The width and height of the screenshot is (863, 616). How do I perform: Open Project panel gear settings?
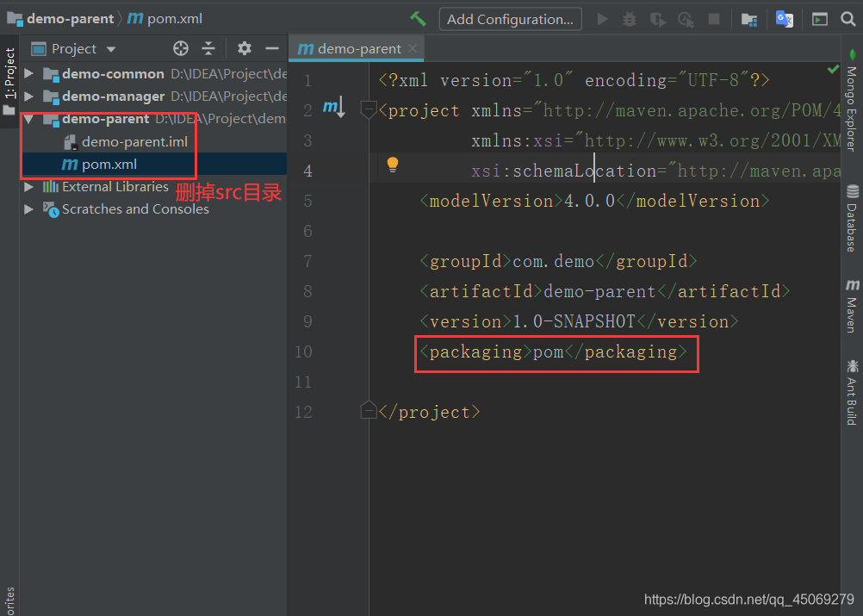(245, 49)
